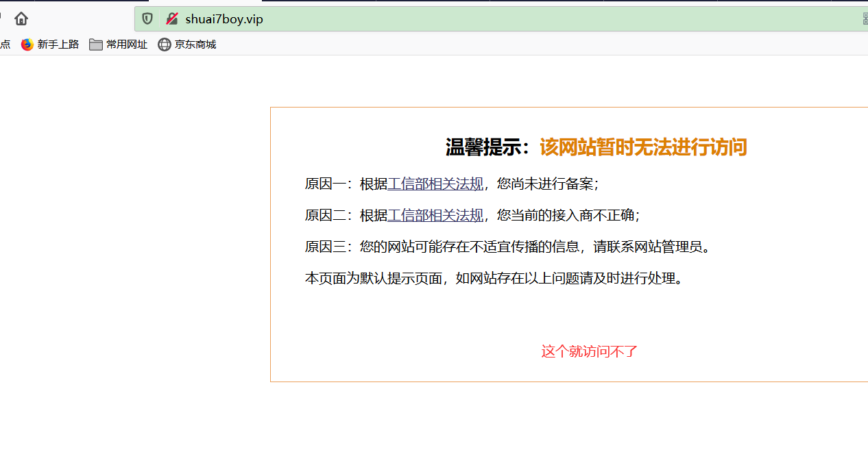Image resolution: width=868 pixels, height=463 pixels.
Task: Click the QR code icon in address bar
Action: (865, 18)
